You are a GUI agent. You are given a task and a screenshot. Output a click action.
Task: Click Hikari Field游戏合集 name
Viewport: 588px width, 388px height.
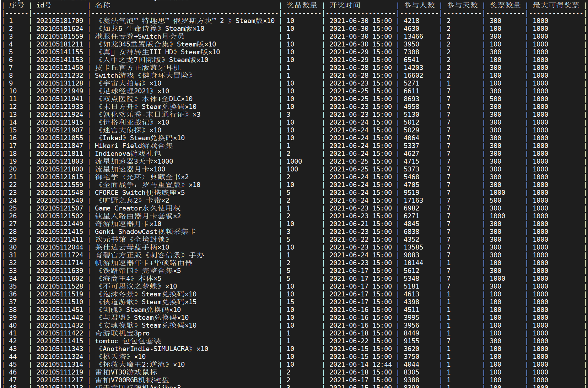[x=134, y=146]
